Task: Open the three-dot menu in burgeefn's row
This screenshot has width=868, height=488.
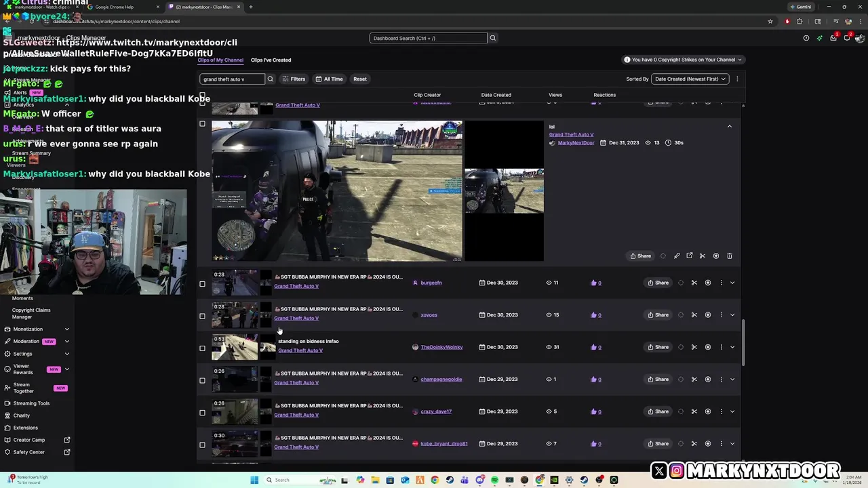Action: pyautogui.click(x=721, y=283)
